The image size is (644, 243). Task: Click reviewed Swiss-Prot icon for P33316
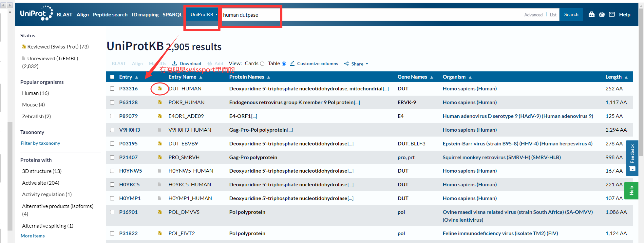pyautogui.click(x=160, y=88)
